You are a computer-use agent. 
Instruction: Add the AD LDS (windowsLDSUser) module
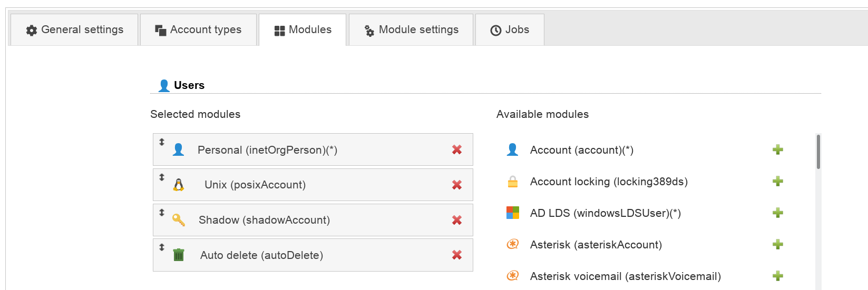coord(777,213)
